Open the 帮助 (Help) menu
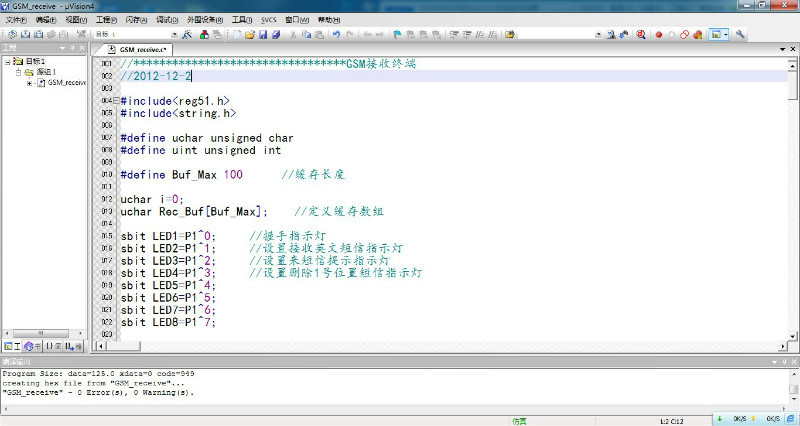Screen dimensions: 800x426 [328, 19]
